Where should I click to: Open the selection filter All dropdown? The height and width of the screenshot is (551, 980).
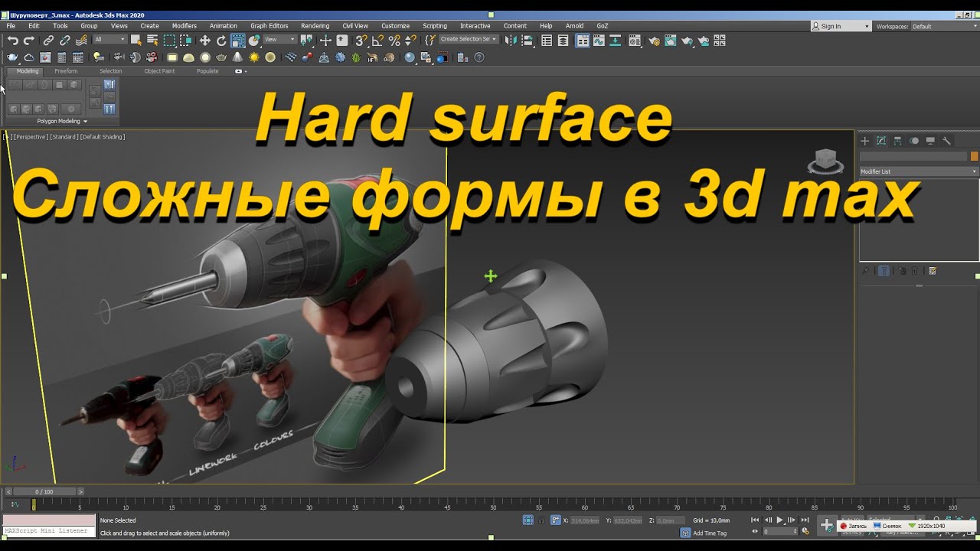click(110, 39)
